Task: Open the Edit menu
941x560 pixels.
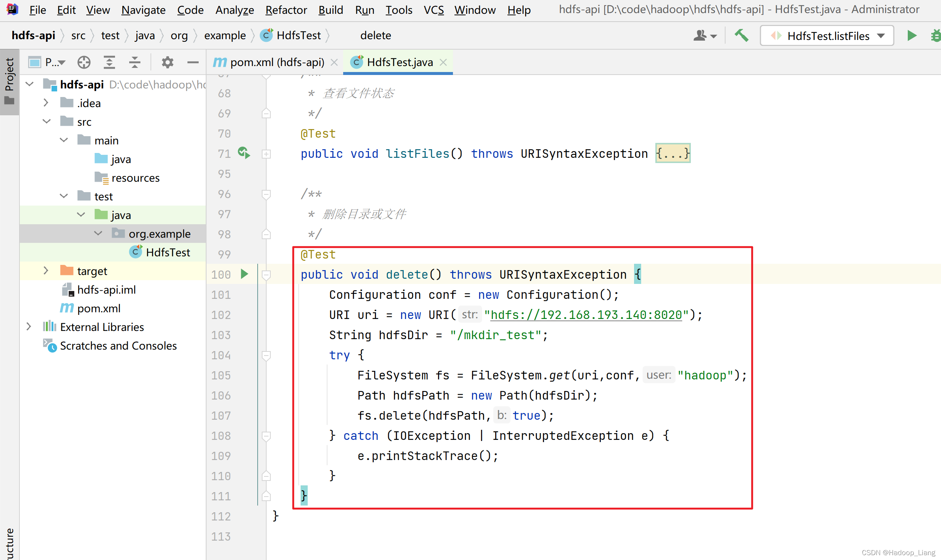Action: click(66, 10)
